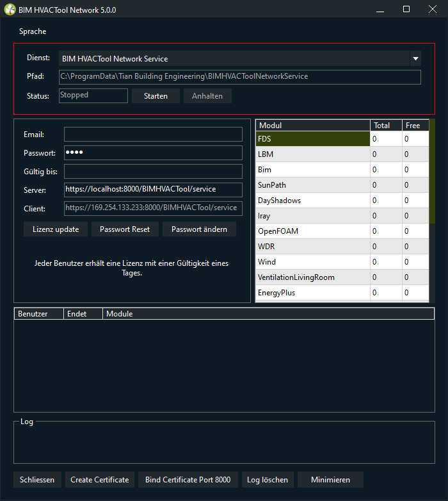Click Create Certificate button

pyautogui.click(x=100, y=480)
